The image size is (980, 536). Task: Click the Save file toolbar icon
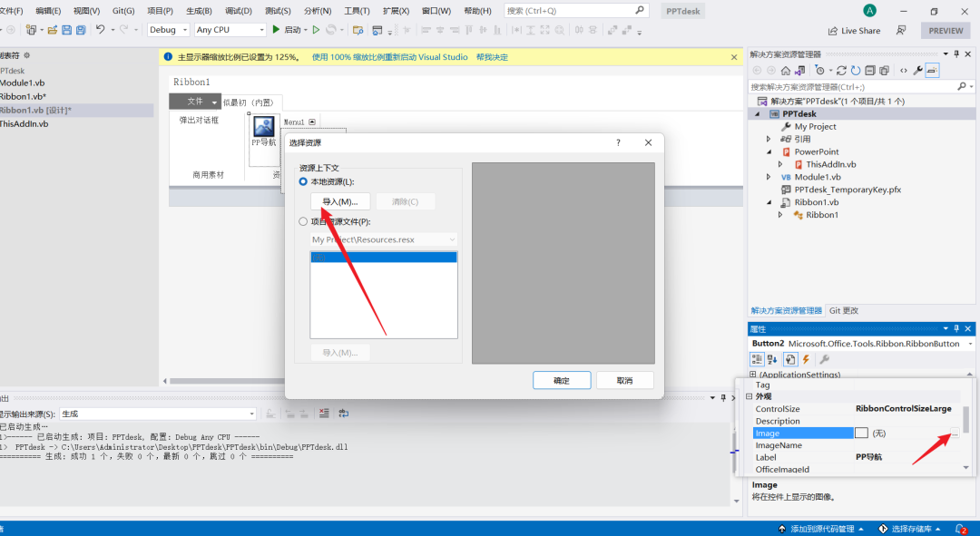coord(67,30)
